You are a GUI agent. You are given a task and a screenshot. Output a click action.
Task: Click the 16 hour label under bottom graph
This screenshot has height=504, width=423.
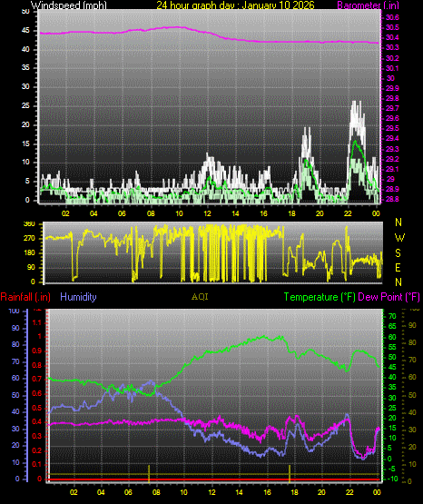(x=267, y=492)
